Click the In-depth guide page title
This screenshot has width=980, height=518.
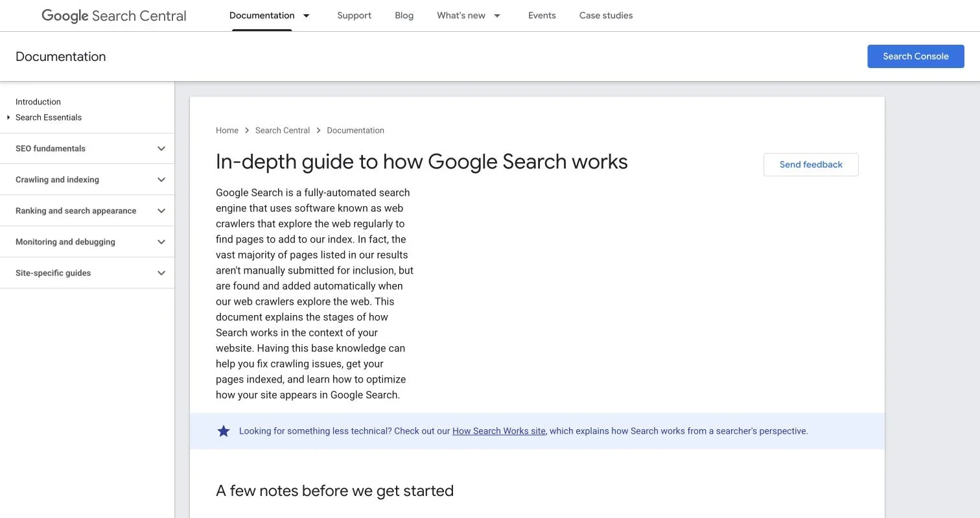[422, 161]
